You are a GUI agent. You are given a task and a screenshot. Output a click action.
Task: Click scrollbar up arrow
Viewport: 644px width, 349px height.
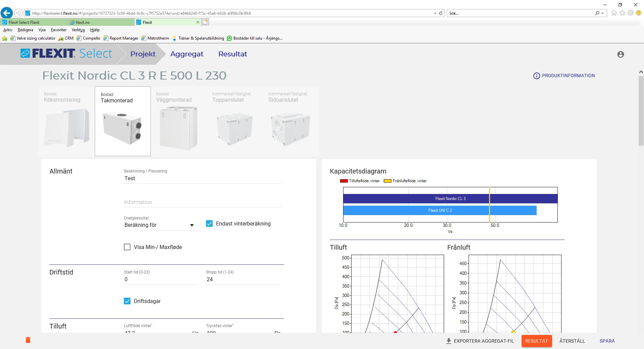pyautogui.click(x=641, y=72)
